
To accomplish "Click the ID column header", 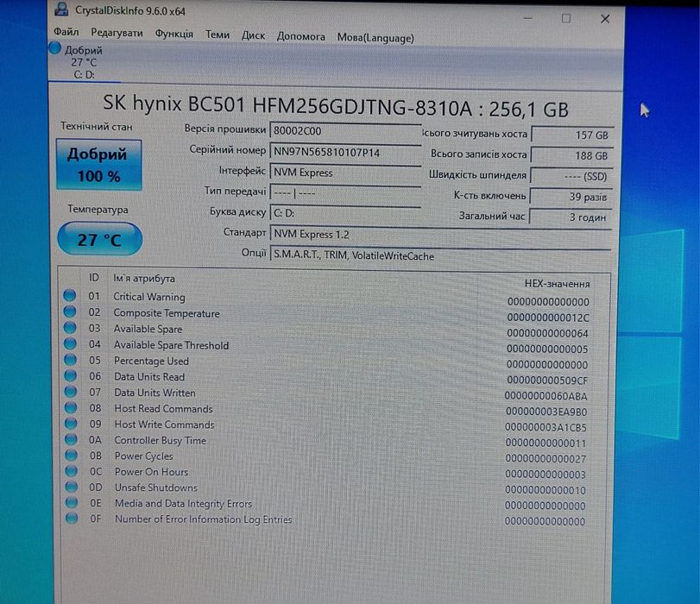I will pos(93,278).
